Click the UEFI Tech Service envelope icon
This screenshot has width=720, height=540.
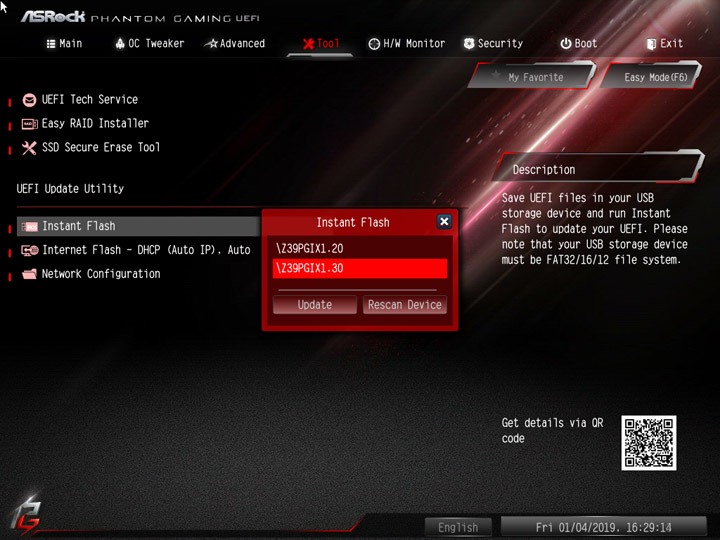click(x=29, y=100)
